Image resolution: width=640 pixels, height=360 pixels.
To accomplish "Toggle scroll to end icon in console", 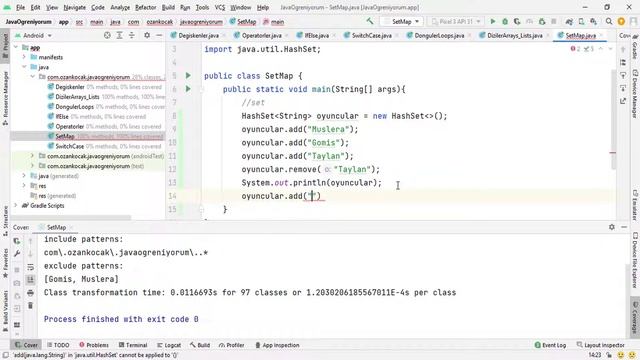I will [31, 280].
